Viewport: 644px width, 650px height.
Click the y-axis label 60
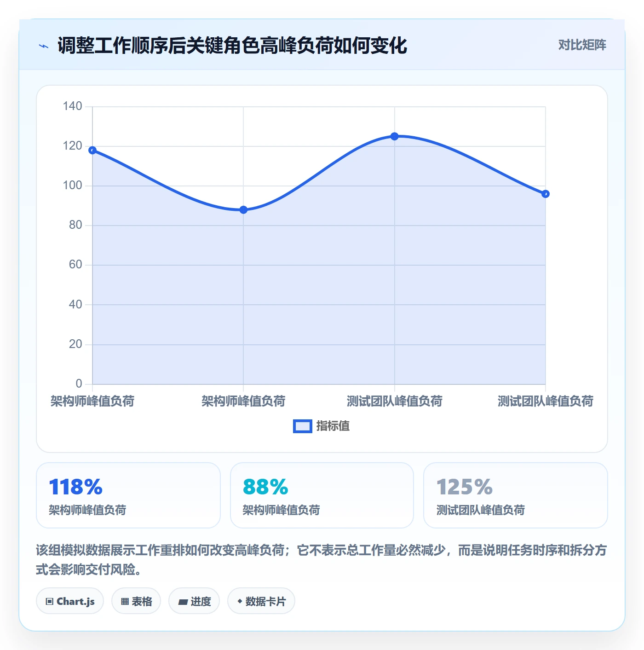[75, 265]
